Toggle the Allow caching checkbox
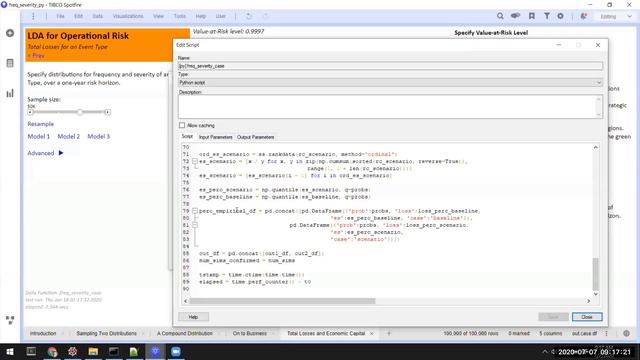 tap(182, 125)
